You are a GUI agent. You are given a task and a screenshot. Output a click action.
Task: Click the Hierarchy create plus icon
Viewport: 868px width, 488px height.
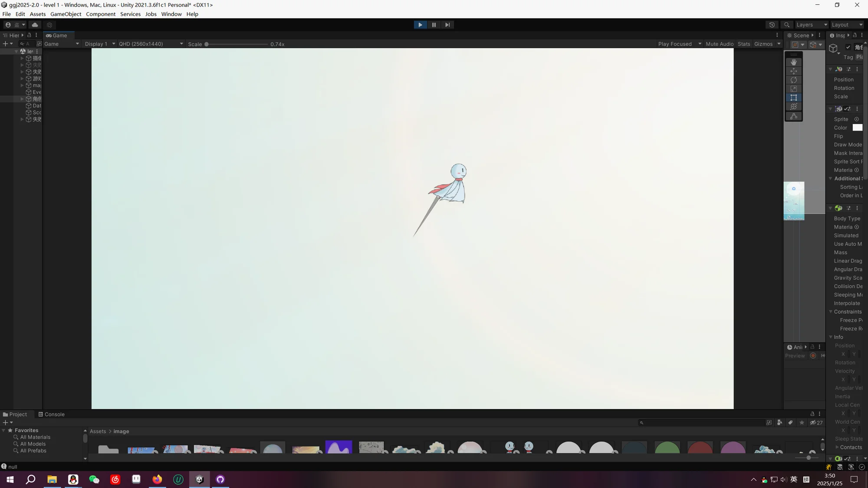point(5,44)
